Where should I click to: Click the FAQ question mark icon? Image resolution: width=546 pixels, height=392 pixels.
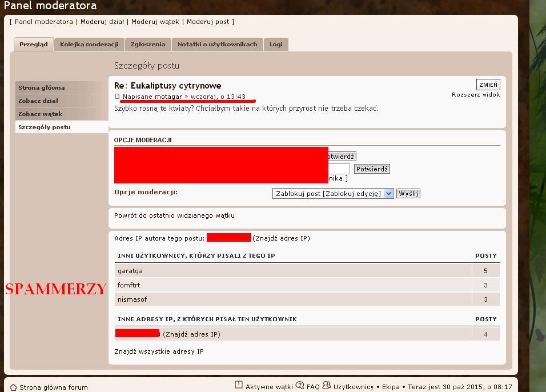click(x=300, y=386)
